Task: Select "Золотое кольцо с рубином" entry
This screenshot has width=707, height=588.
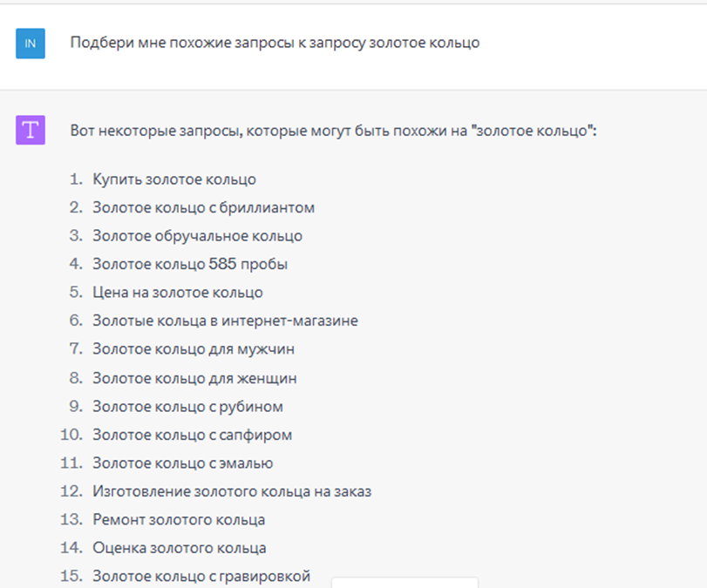Action: (185, 406)
